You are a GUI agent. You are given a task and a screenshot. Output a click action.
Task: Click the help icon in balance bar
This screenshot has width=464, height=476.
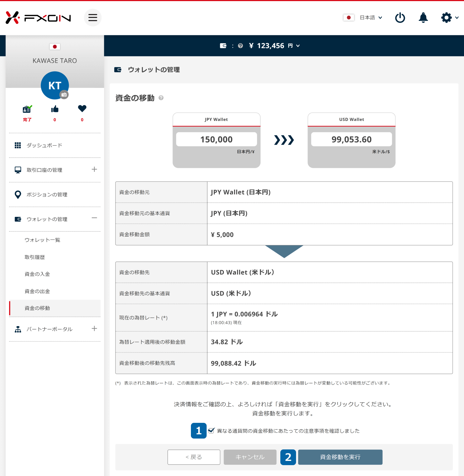point(240,46)
